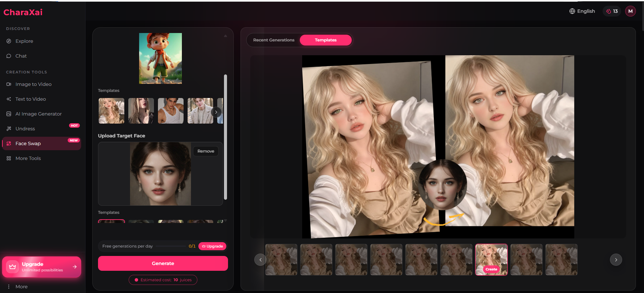Show next source templates with arrow
644x293 pixels.
(x=216, y=112)
